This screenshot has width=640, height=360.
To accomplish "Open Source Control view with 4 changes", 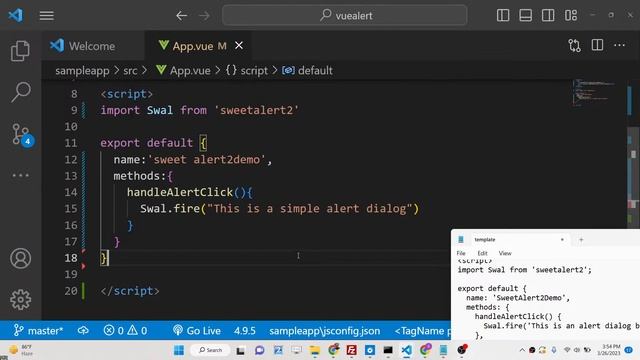I will pyautogui.click(x=21, y=134).
